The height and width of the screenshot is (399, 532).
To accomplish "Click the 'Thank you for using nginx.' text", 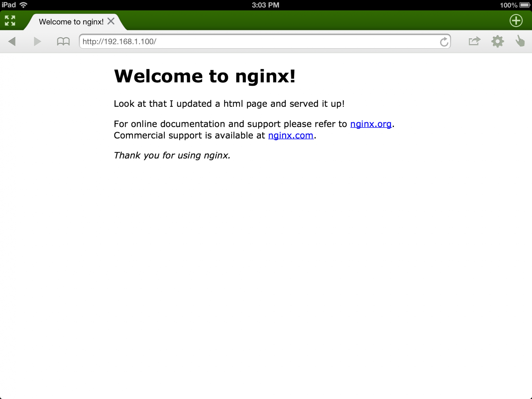I will pos(172,156).
